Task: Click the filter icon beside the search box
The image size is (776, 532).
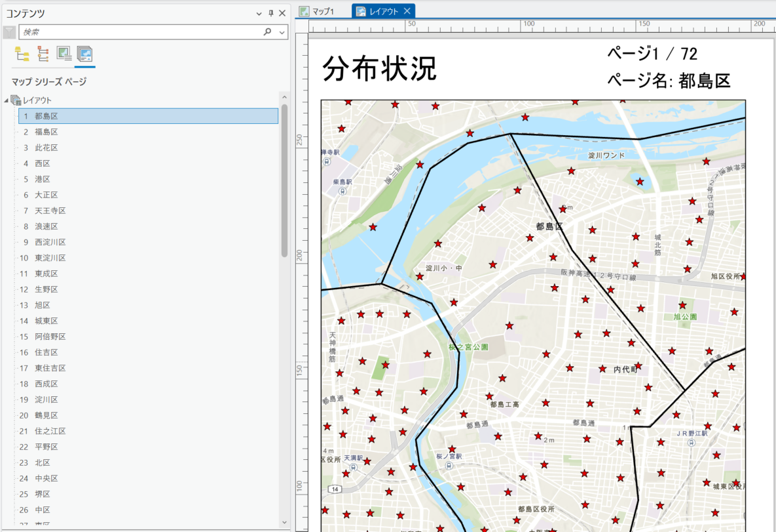Action: (9, 32)
